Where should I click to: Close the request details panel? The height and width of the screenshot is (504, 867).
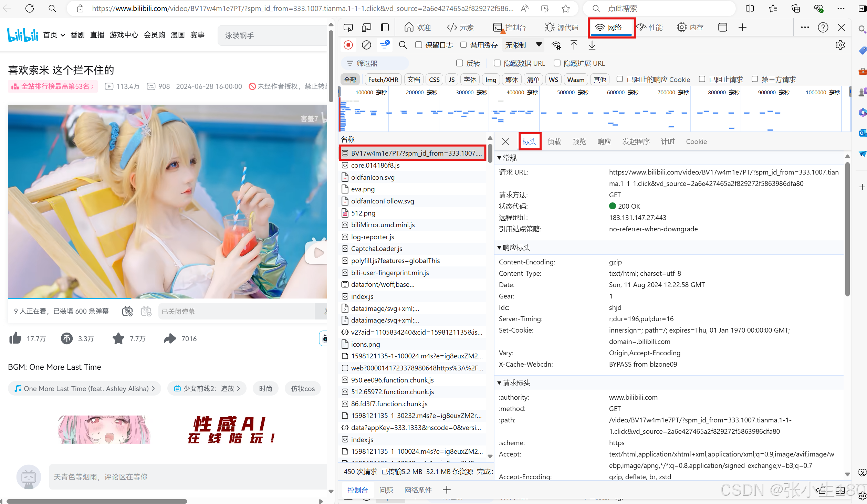click(505, 141)
